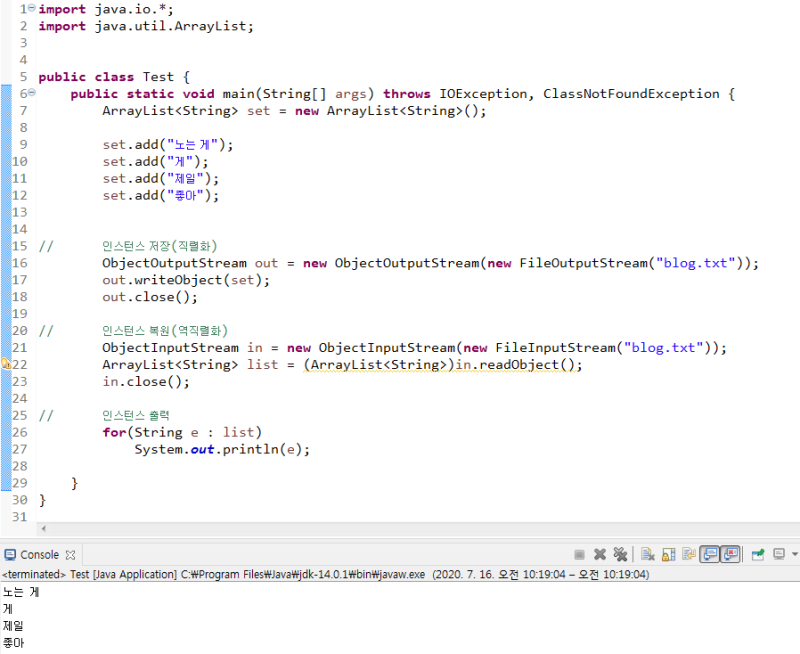Toggle Scroll Lock in the console
800x654 pixels.
pyautogui.click(x=668, y=554)
